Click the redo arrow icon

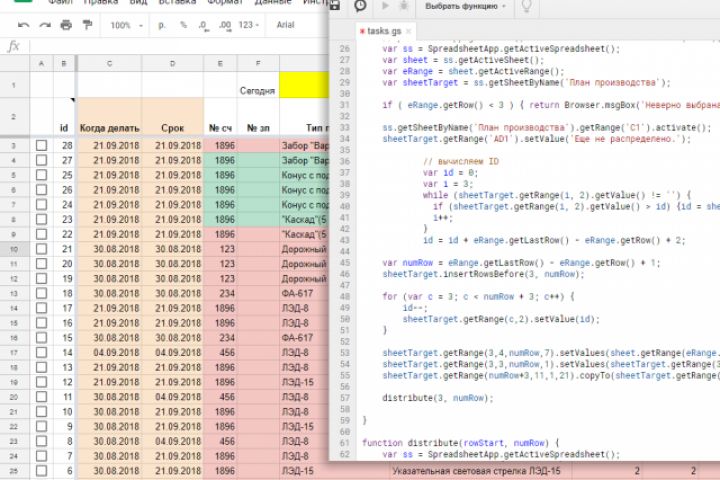coord(45,25)
